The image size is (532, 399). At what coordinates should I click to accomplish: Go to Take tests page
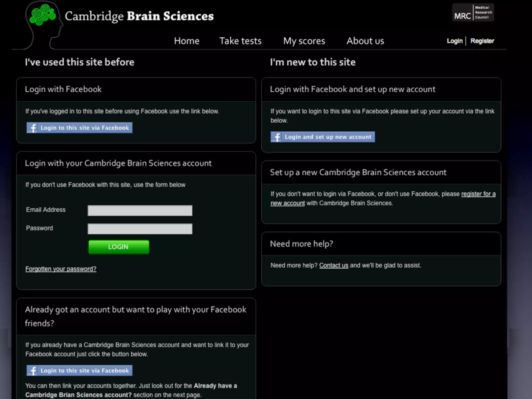click(x=240, y=41)
